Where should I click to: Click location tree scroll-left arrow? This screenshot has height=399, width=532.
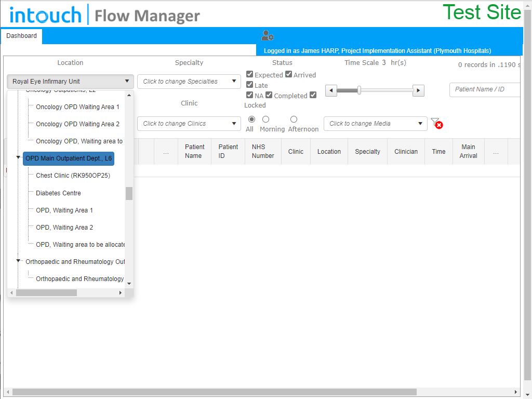[11, 293]
